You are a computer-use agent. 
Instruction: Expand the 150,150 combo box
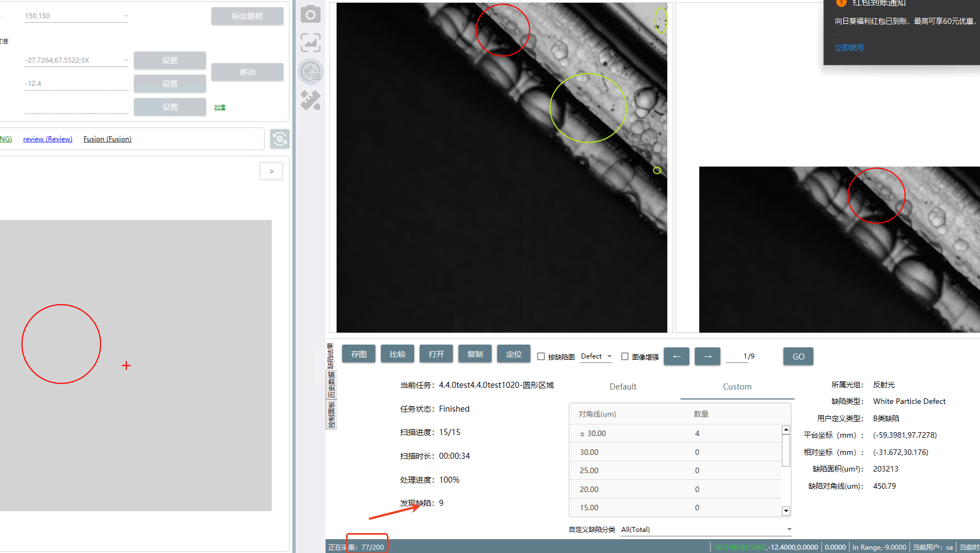pos(126,16)
